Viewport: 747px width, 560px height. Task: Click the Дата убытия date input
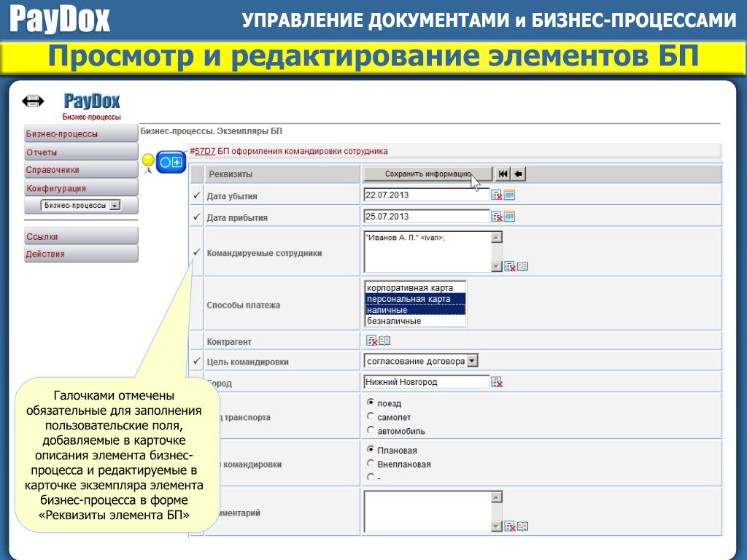(x=426, y=194)
